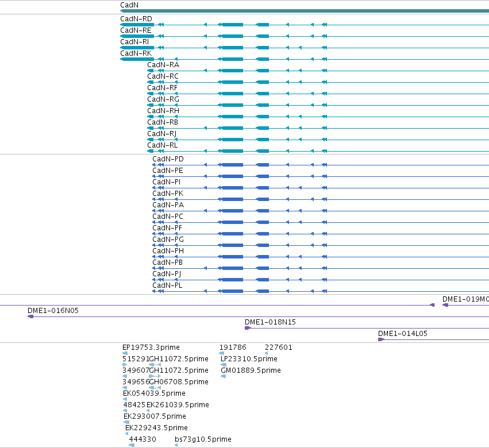Select the CadN-RE transcript label
This screenshot has width=489, height=448.
(136, 30)
